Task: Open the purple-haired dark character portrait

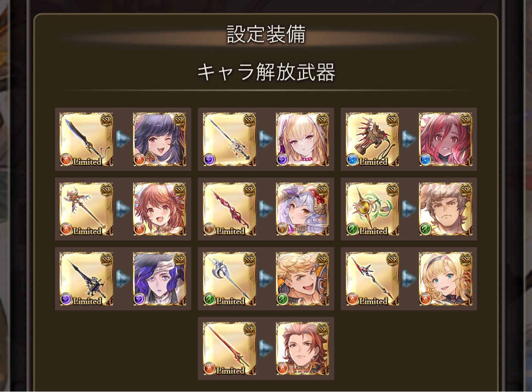Action: pos(160,279)
